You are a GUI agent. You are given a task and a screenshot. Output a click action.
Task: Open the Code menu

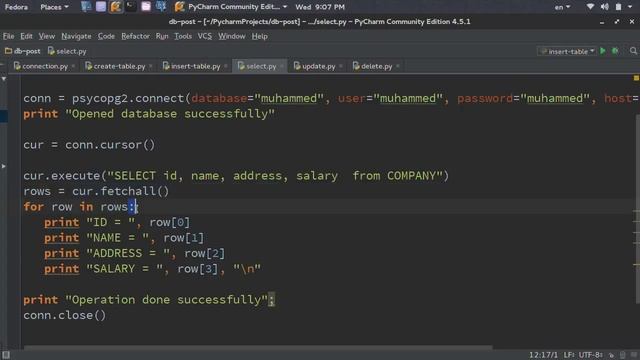[x=106, y=36]
